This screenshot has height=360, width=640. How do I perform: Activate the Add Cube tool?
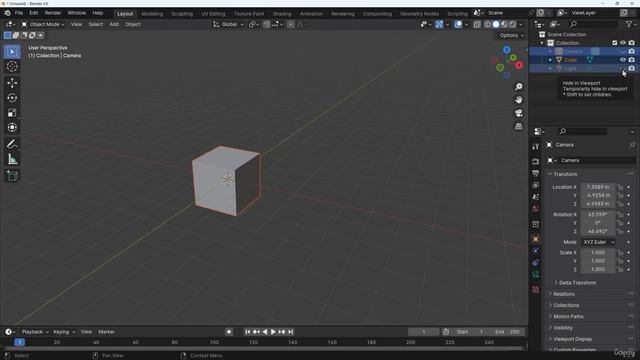tap(12, 176)
